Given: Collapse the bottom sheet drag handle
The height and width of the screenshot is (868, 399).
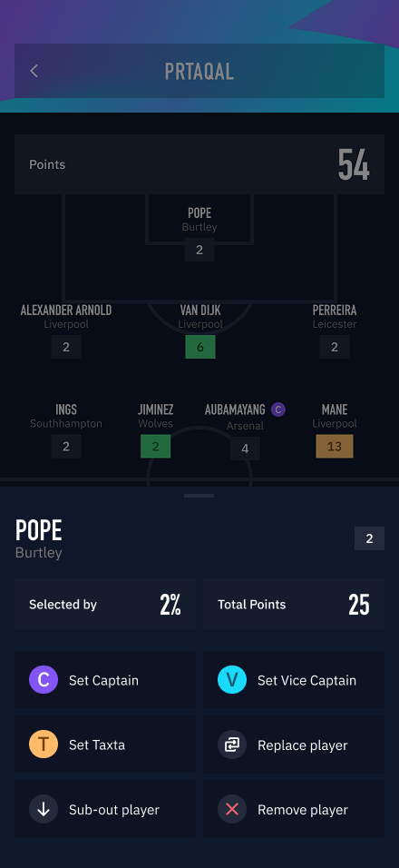Looking at the screenshot, I should [x=199, y=496].
